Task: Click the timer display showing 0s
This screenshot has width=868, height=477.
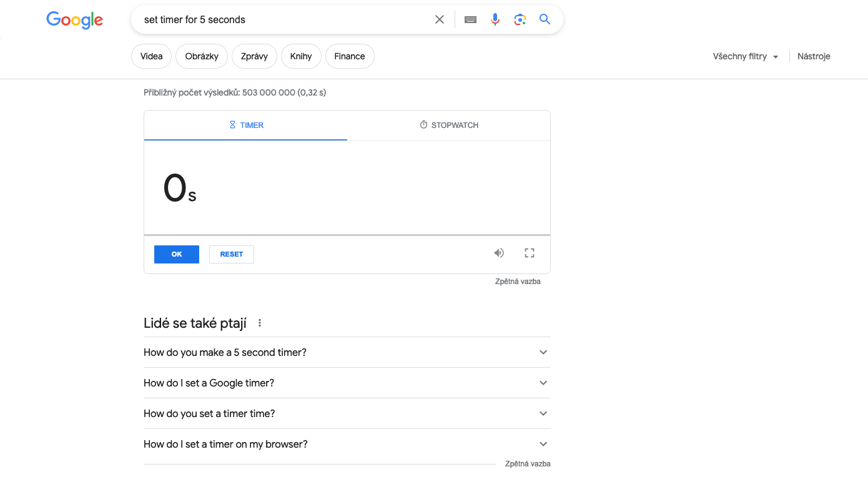Action: [180, 189]
